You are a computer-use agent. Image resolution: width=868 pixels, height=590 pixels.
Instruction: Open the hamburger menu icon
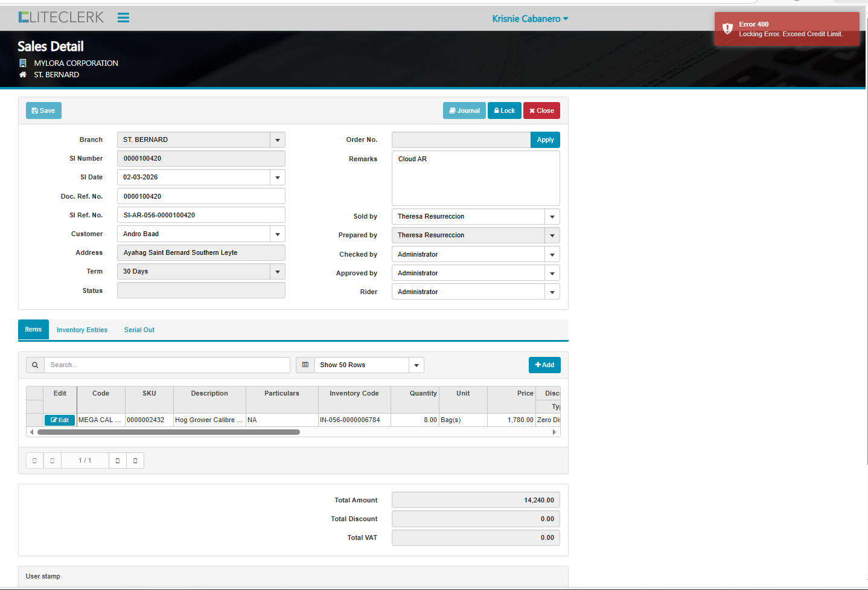point(123,18)
